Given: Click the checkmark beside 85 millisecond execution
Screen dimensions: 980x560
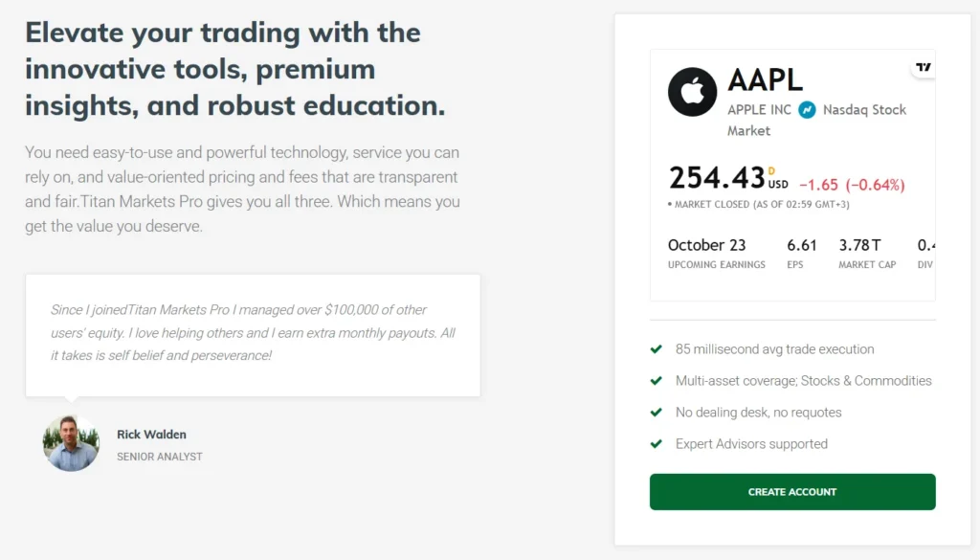Looking at the screenshot, I should tap(657, 349).
